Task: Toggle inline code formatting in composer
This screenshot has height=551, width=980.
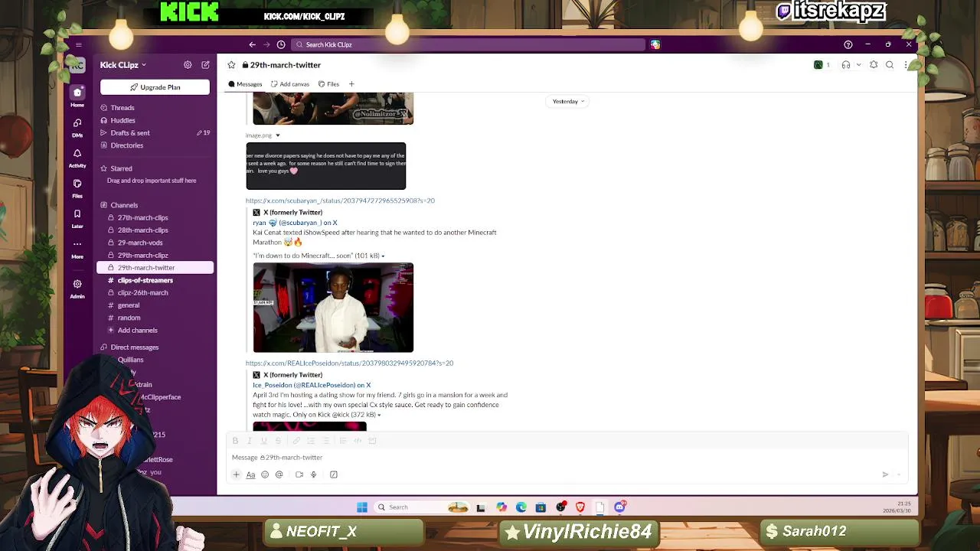Action: coord(357,441)
